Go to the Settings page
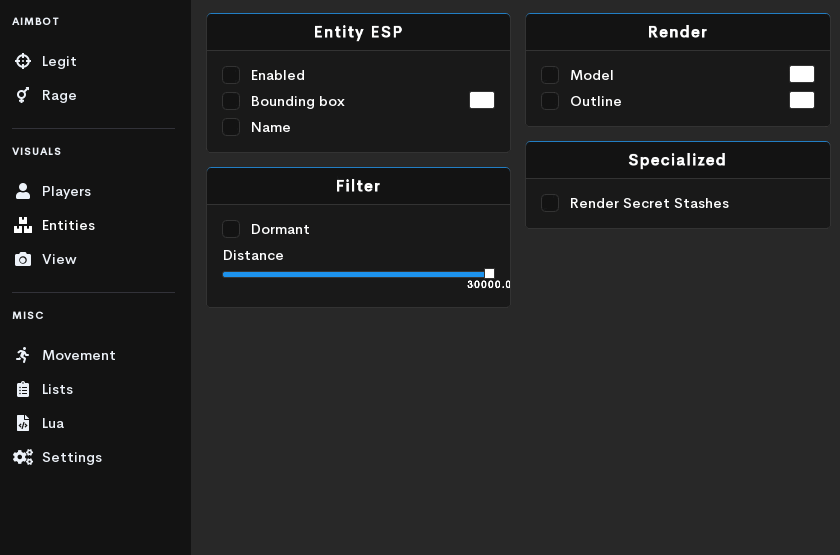Screen dimensions: 840x555 point(71,457)
